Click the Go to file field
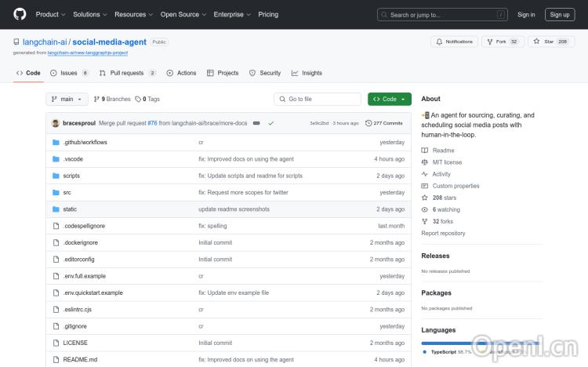This screenshot has width=588, height=367. tap(318, 99)
